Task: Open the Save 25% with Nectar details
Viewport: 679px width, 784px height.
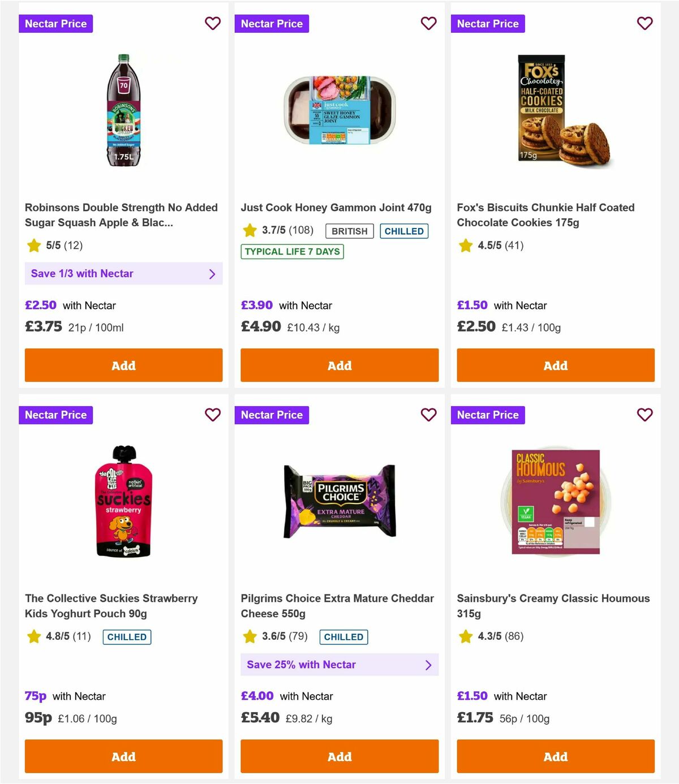Action: tap(339, 665)
